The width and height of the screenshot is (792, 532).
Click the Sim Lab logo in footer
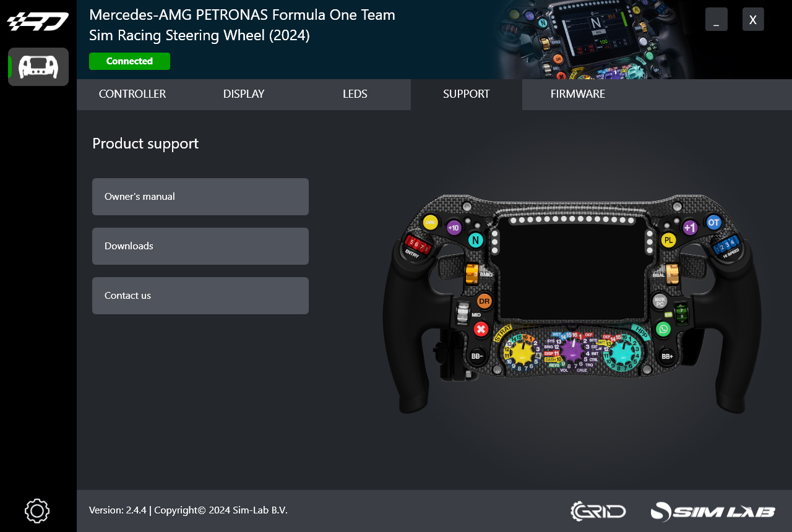pos(713,512)
